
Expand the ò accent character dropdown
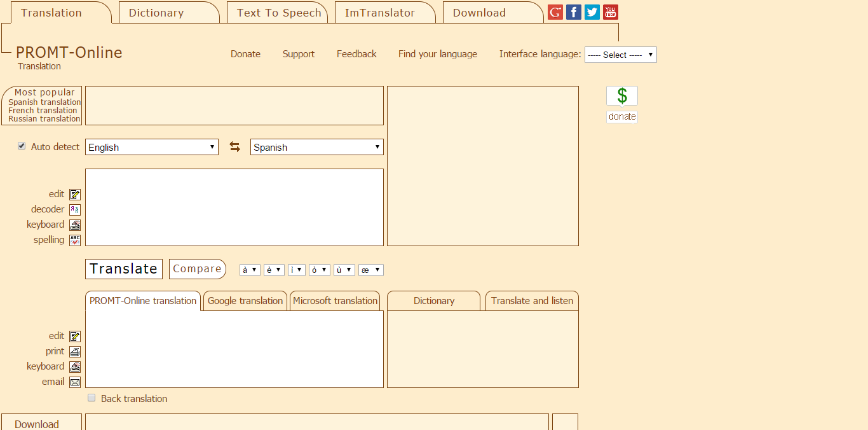320,270
